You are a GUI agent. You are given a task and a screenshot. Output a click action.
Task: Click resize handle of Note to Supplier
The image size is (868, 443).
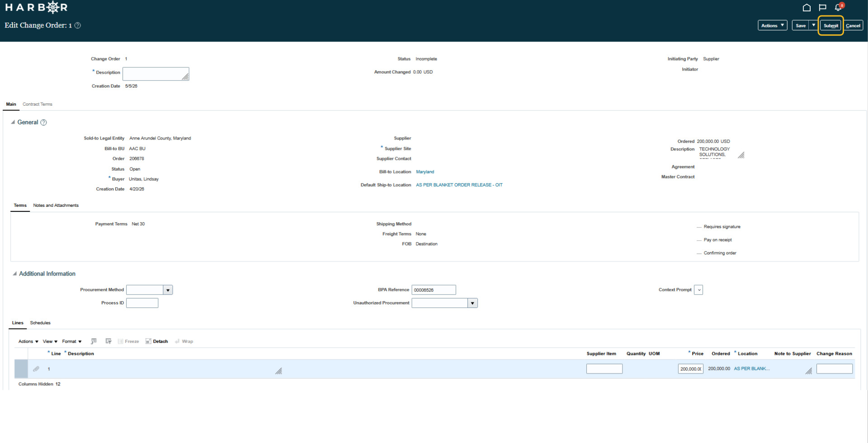pyautogui.click(x=809, y=371)
